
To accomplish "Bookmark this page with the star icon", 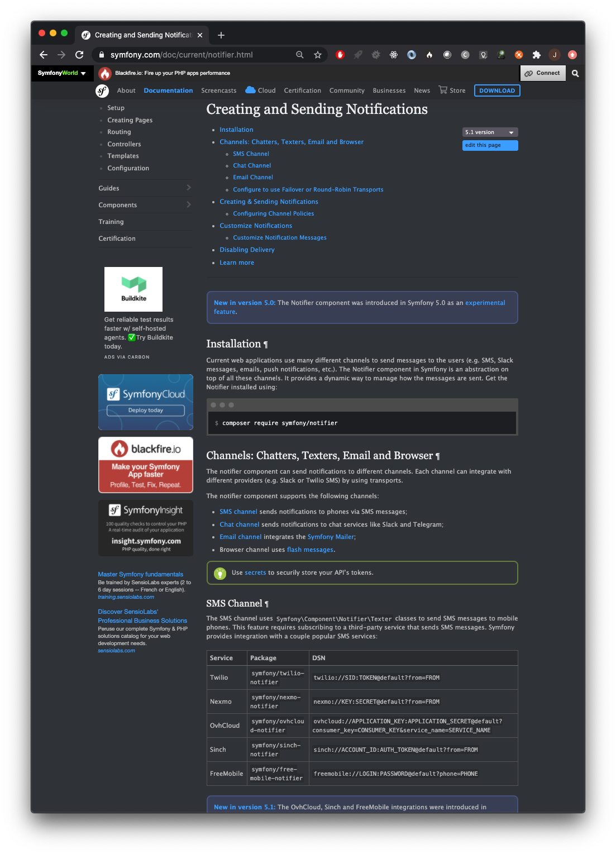I will 318,55.
